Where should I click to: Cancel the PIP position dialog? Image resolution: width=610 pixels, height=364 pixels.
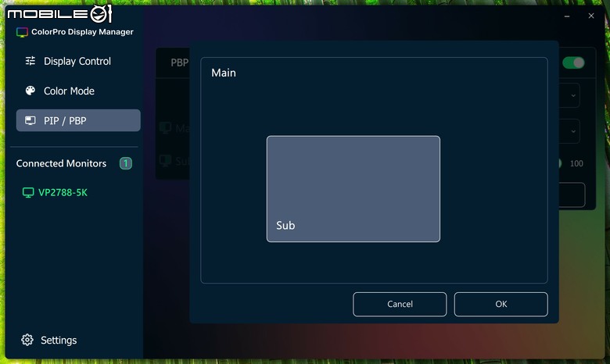[x=400, y=304]
